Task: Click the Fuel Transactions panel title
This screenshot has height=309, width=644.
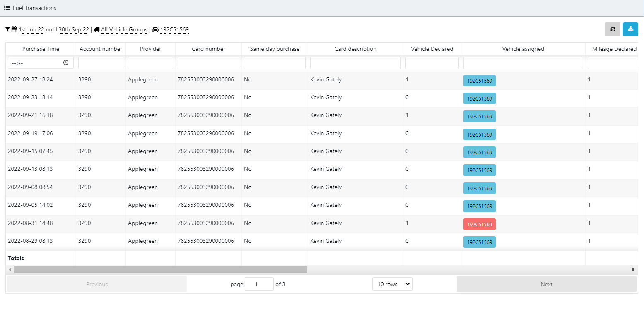Action: tap(34, 8)
